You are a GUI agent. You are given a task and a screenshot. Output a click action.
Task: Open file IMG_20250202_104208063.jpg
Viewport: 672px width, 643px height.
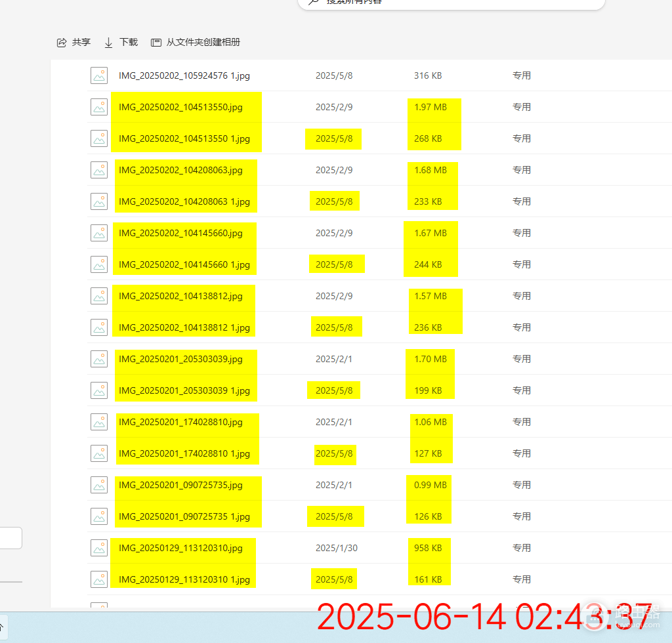tap(180, 170)
